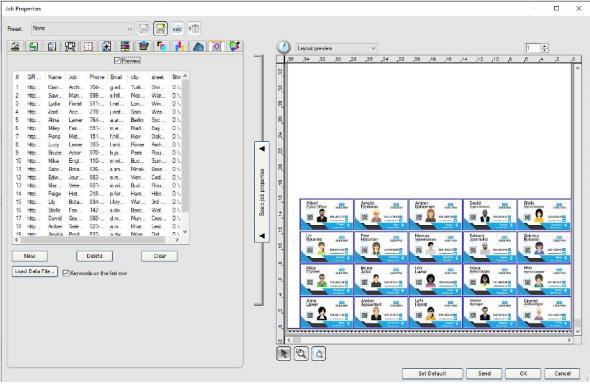Viewport: 590px width, 384px height.
Task: Click the city column header
Action: pos(135,77)
